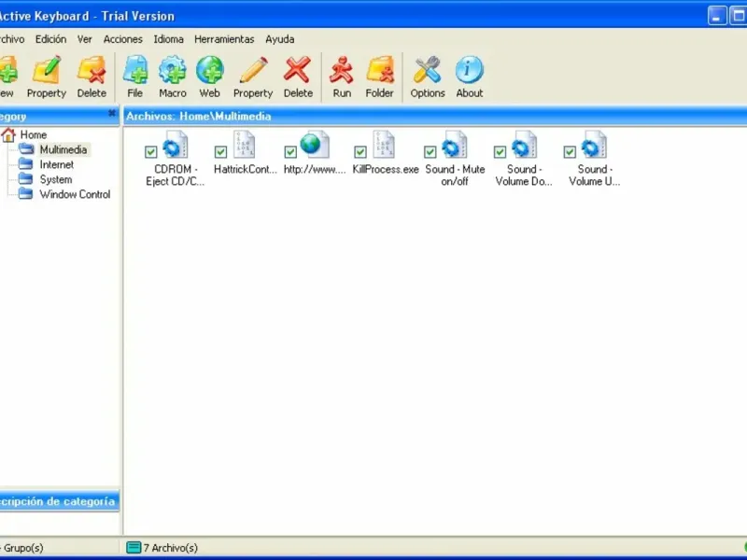Viewport: 747px width, 560px height.
Task: Click the categoría description panel header
Action: [x=60, y=501]
